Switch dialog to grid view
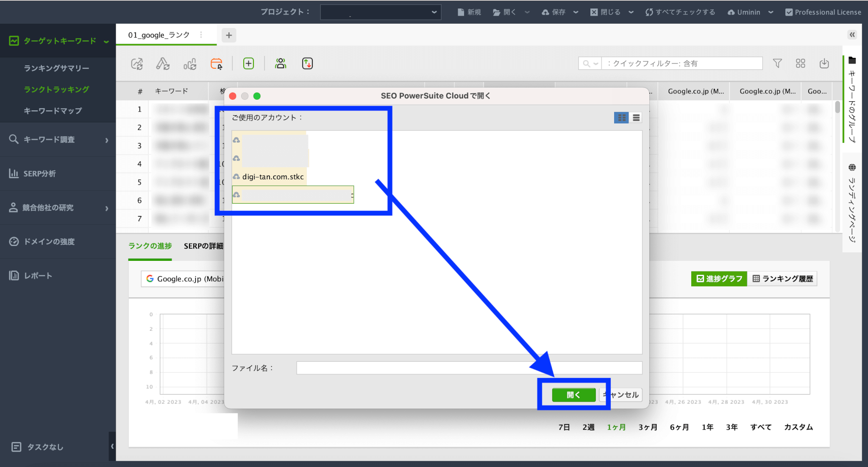Viewport: 868px width, 467px height. pyautogui.click(x=621, y=117)
